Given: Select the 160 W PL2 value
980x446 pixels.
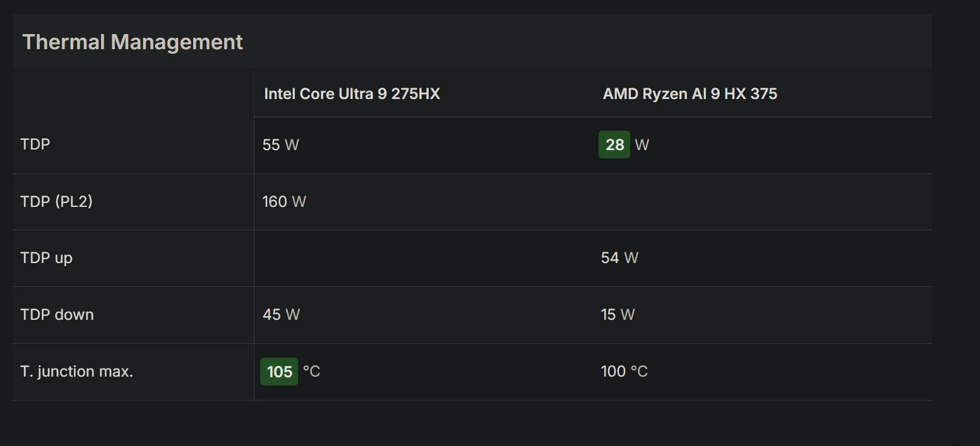Looking at the screenshot, I should point(284,202).
